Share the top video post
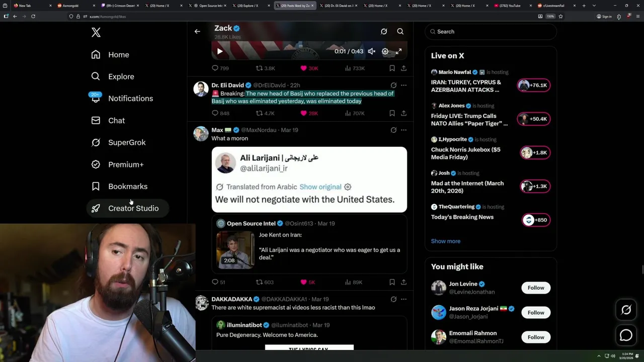Screen dimensions: 644x362 (404, 68)
